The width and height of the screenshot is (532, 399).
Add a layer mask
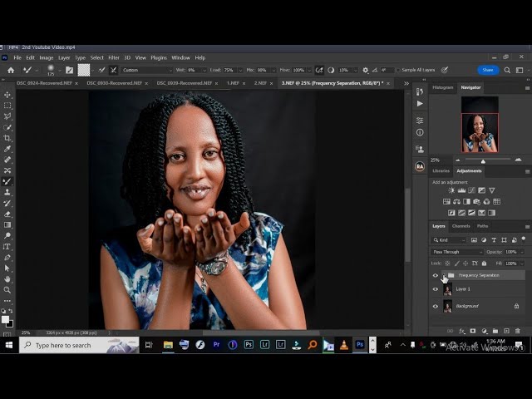point(473,331)
